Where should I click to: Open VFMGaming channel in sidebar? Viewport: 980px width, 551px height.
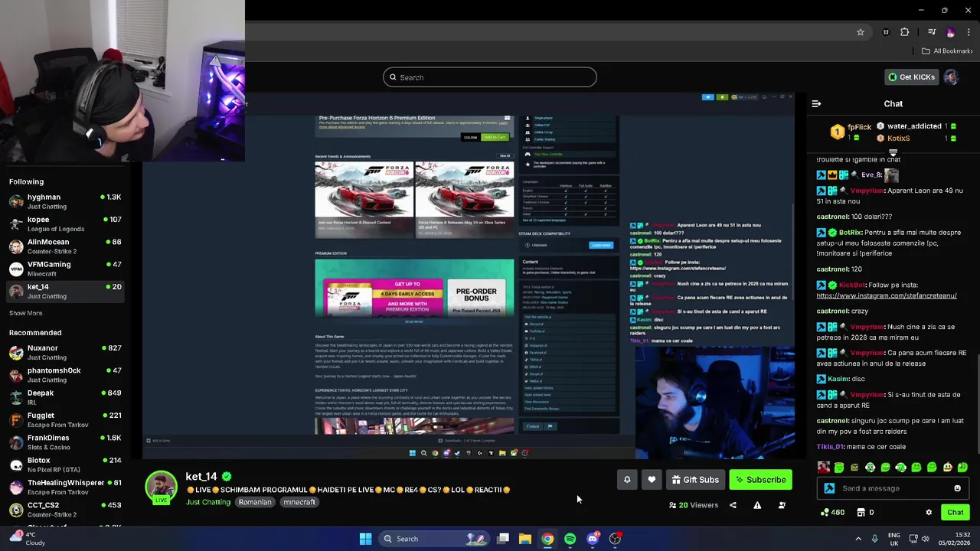(x=65, y=269)
